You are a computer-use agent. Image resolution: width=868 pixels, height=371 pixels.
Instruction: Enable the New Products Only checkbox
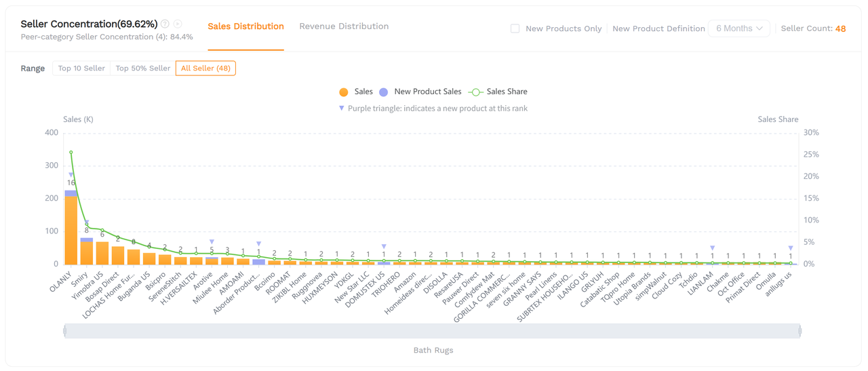(515, 28)
